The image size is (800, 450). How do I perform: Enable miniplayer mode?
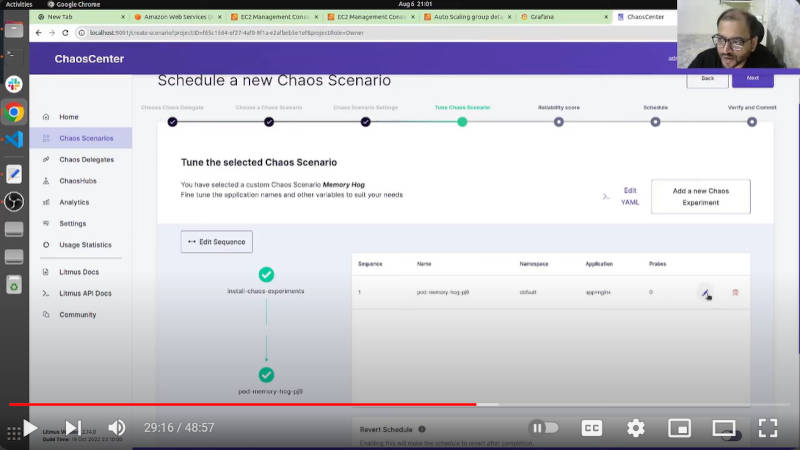(x=680, y=428)
